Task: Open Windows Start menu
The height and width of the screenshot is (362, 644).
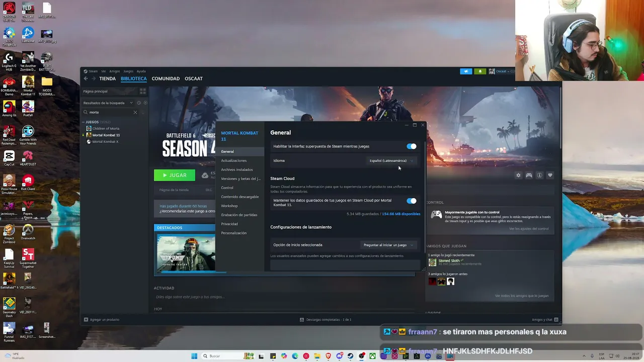Action: (x=194, y=356)
